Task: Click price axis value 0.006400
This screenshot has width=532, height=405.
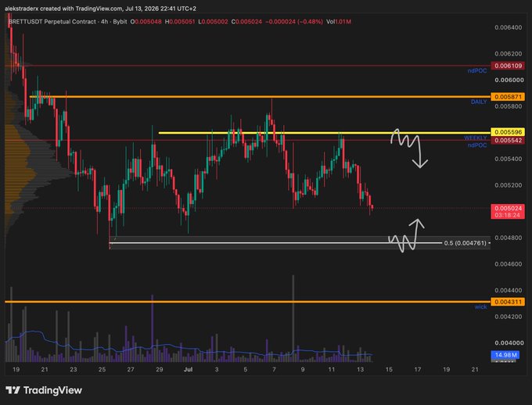Action: [x=509, y=27]
